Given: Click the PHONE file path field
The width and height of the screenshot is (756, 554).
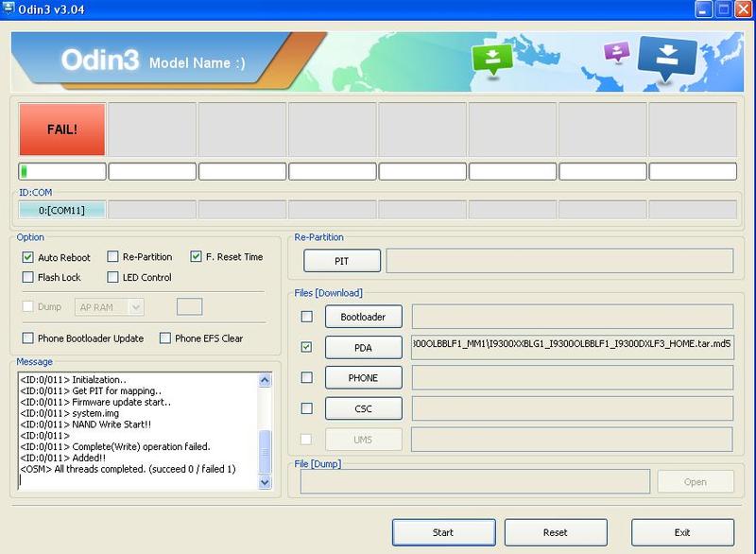Looking at the screenshot, I should [x=573, y=377].
